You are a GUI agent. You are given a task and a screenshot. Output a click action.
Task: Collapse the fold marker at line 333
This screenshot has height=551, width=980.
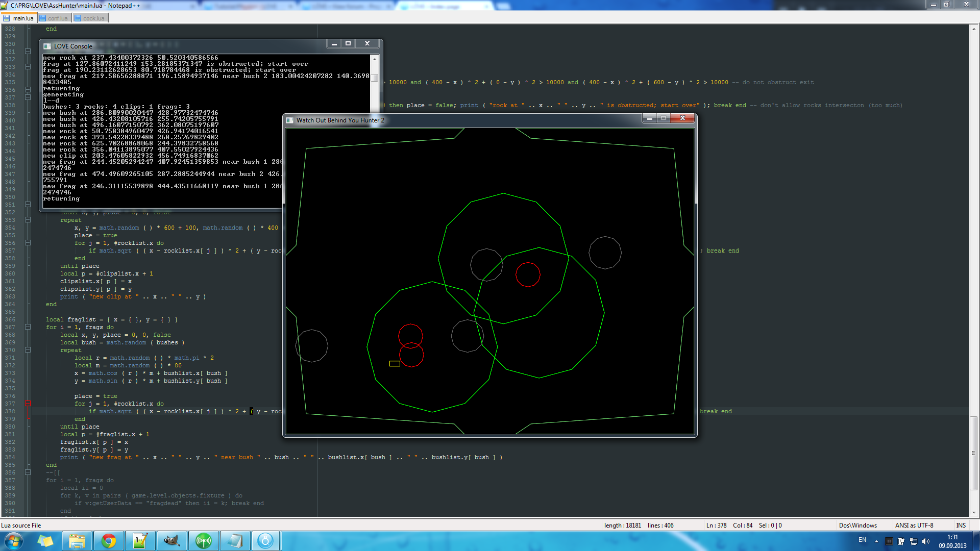coord(28,67)
